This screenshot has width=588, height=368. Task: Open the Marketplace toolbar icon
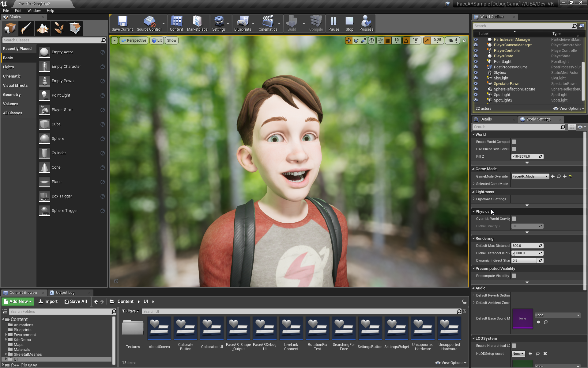pyautogui.click(x=197, y=23)
